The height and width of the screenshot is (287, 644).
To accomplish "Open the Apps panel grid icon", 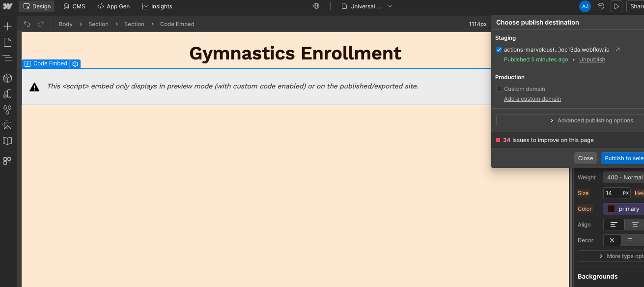I will [x=7, y=161].
